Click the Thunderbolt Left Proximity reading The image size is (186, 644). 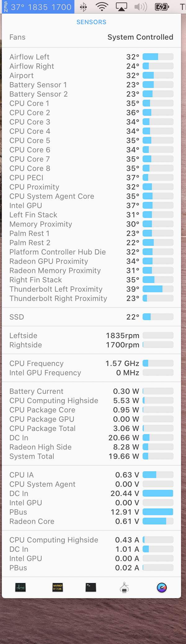[x=133, y=289]
